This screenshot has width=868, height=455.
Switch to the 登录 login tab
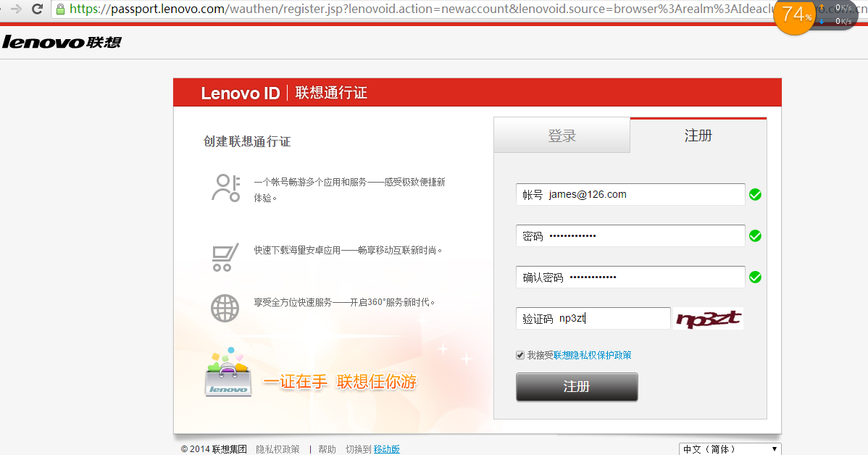[562, 135]
